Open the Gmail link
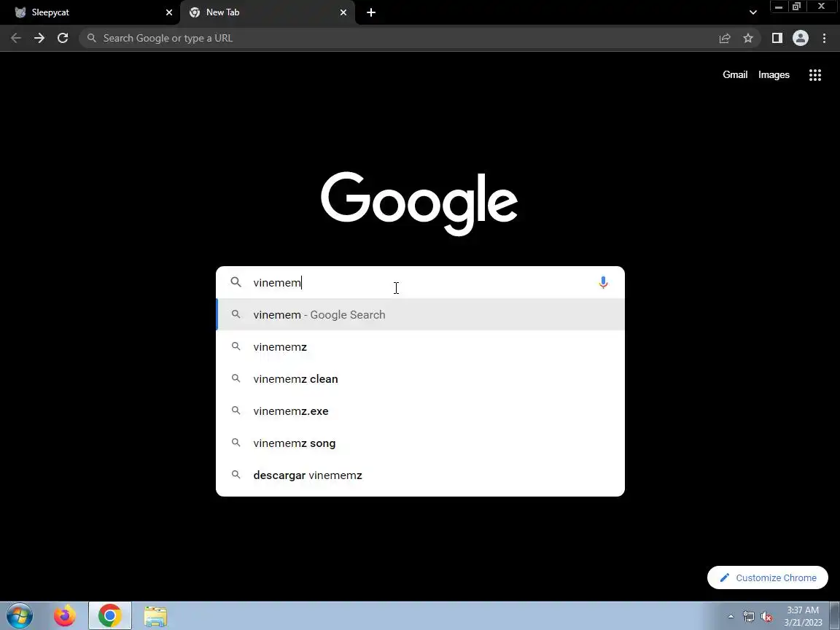 click(735, 75)
